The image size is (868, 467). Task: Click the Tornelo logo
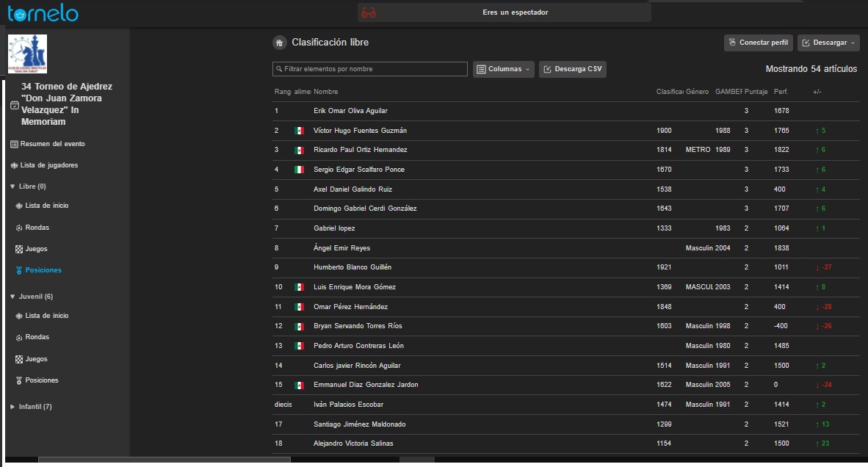[x=43, y=12]
